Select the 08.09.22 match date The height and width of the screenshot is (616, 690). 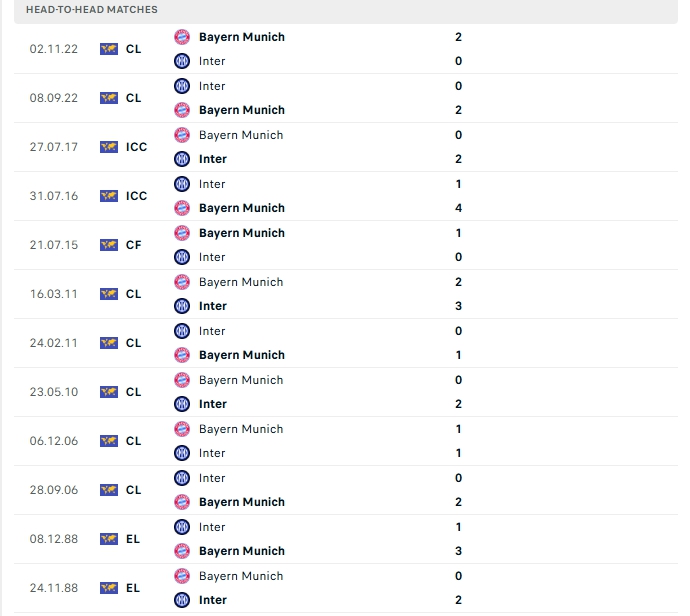click(54, 98)
